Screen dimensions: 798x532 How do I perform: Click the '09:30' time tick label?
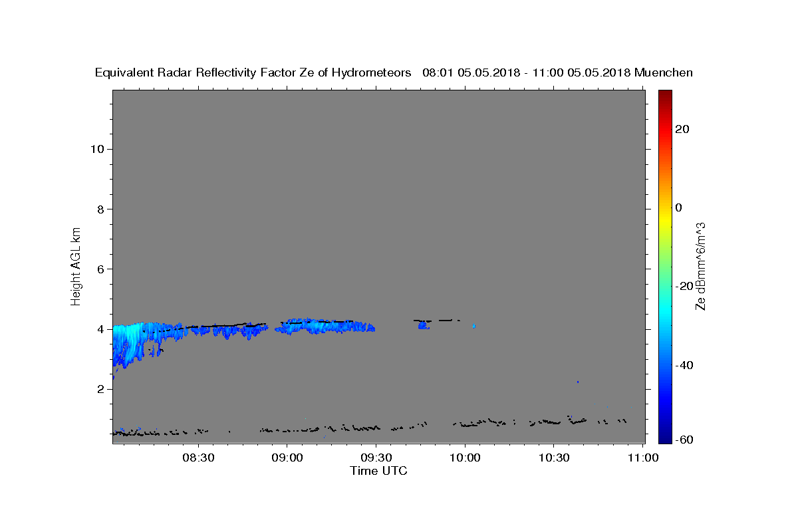[376, 458]
